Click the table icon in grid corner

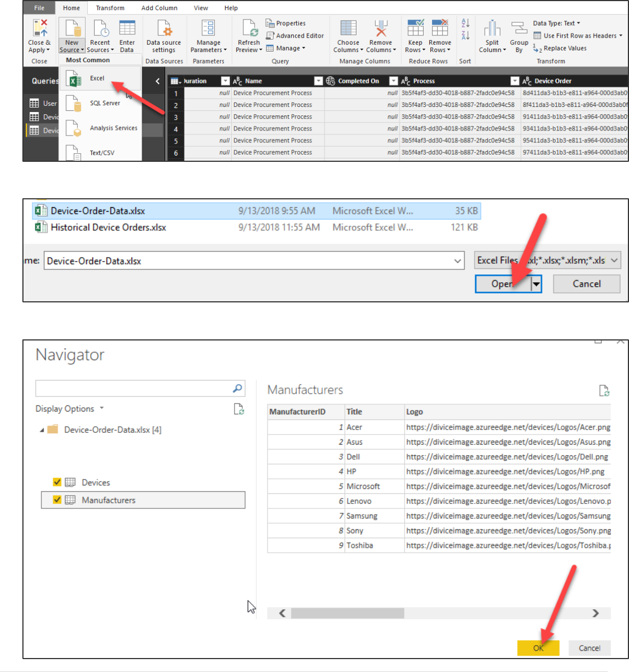(175, 81)
